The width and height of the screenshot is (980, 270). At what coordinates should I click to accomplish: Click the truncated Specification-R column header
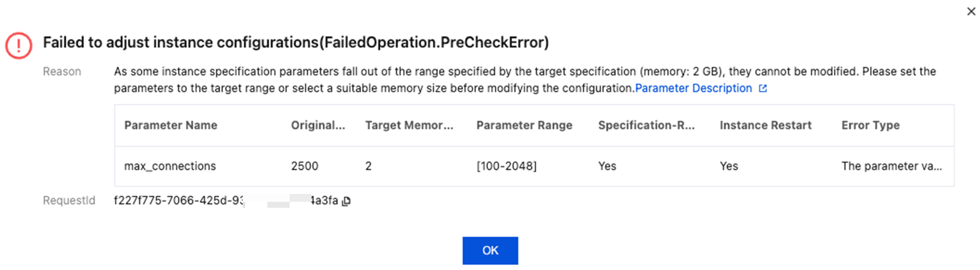[646, 125]
